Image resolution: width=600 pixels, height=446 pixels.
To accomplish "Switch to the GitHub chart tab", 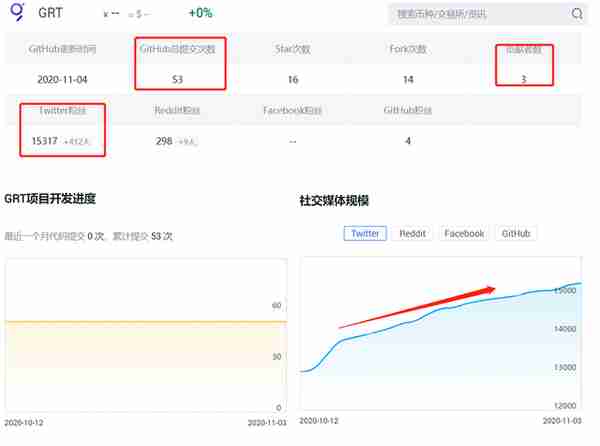I will (516, 233).
